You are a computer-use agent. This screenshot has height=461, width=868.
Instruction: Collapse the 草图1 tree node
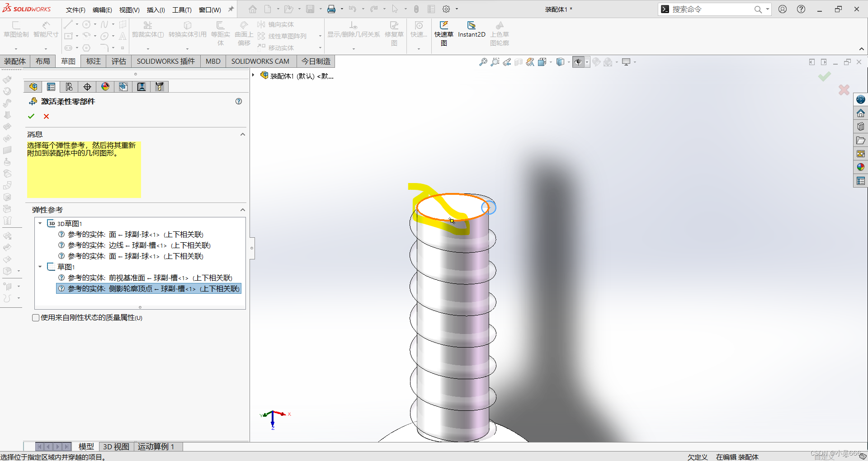tap(40, 267)
